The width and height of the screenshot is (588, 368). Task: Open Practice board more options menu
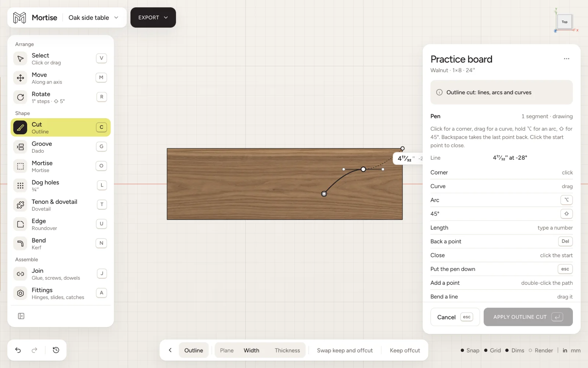pyautogui.click(x=566, y=59)
